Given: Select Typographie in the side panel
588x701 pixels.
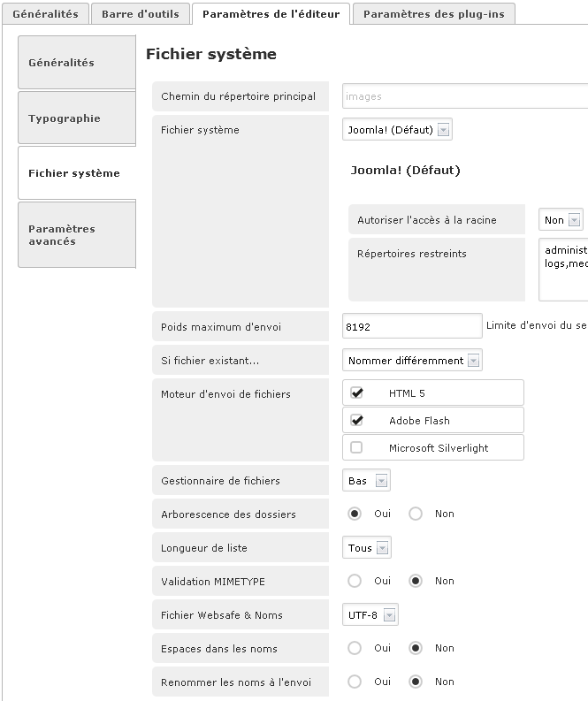Looking at the screenshot, I should [x=65, y=118].
